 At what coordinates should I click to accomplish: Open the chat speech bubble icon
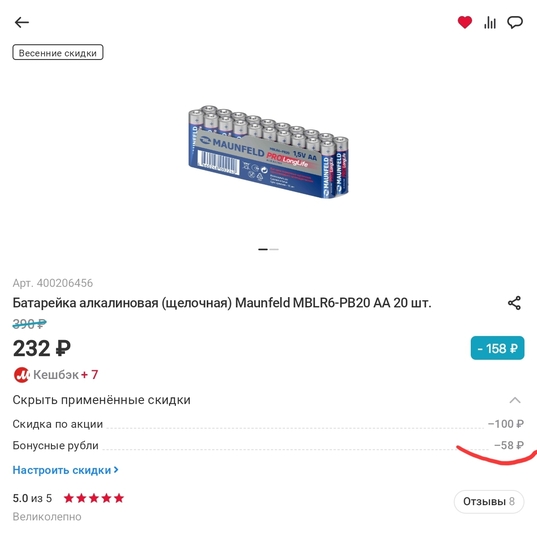point(515,23)
